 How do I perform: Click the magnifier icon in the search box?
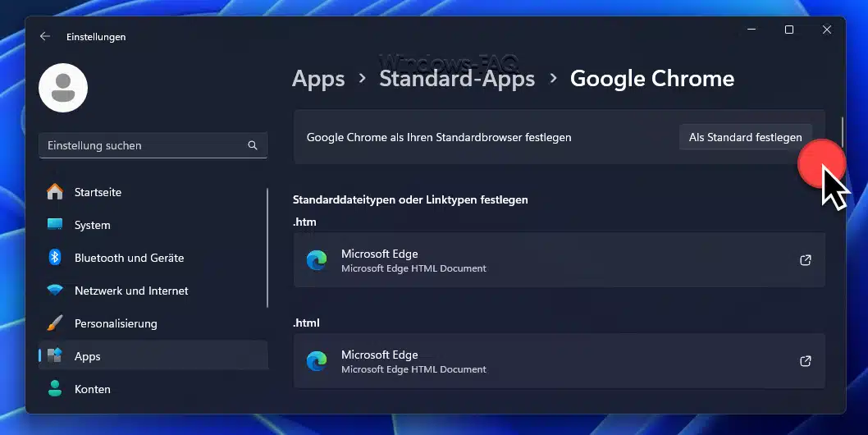coord(252,145)
